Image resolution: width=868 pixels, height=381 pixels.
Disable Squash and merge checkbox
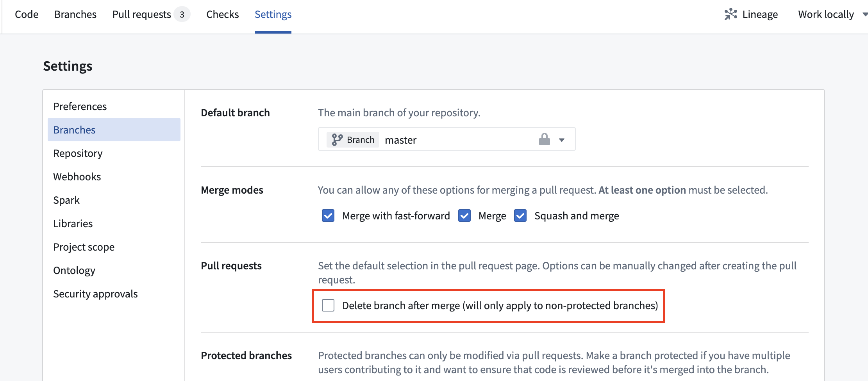pos(520,215)
